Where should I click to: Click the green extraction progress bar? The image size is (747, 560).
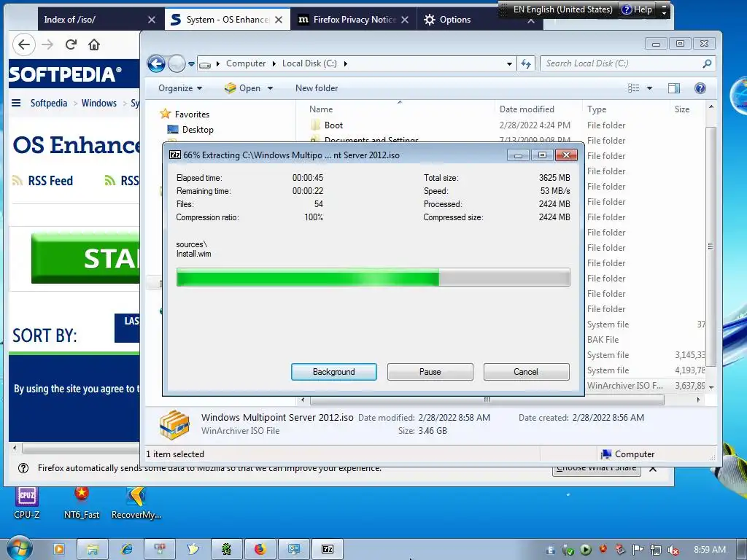pos(373,277)
